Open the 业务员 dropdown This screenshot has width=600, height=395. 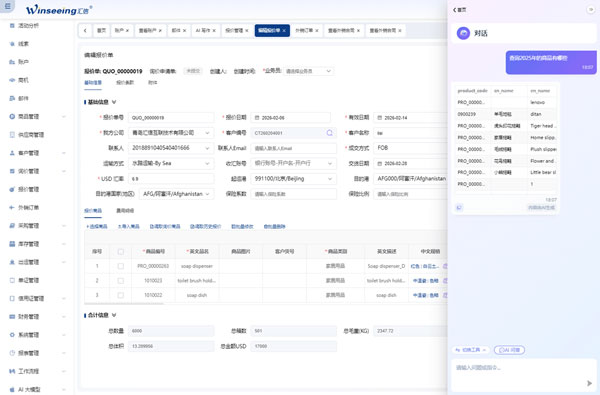308,71
